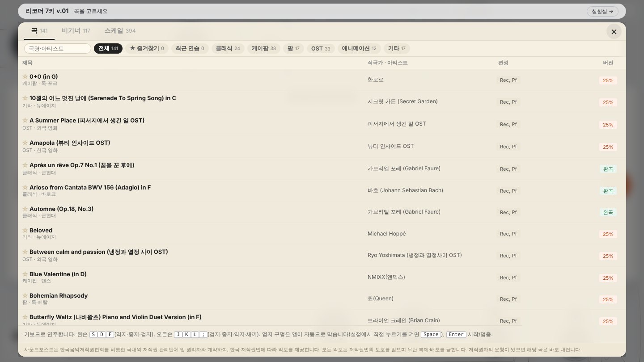
Task: Star Between calm and passion song
Action: coord(25,252)
